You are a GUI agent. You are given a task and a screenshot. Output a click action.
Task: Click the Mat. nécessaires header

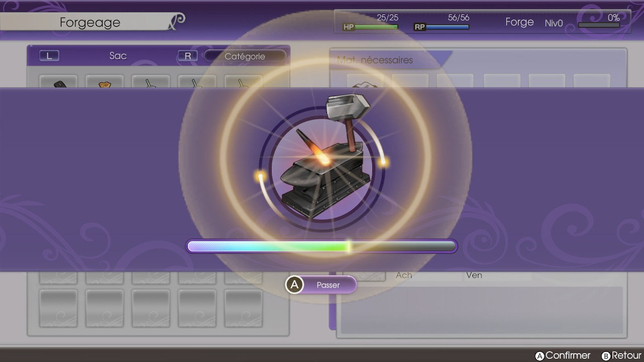[375, 60]
